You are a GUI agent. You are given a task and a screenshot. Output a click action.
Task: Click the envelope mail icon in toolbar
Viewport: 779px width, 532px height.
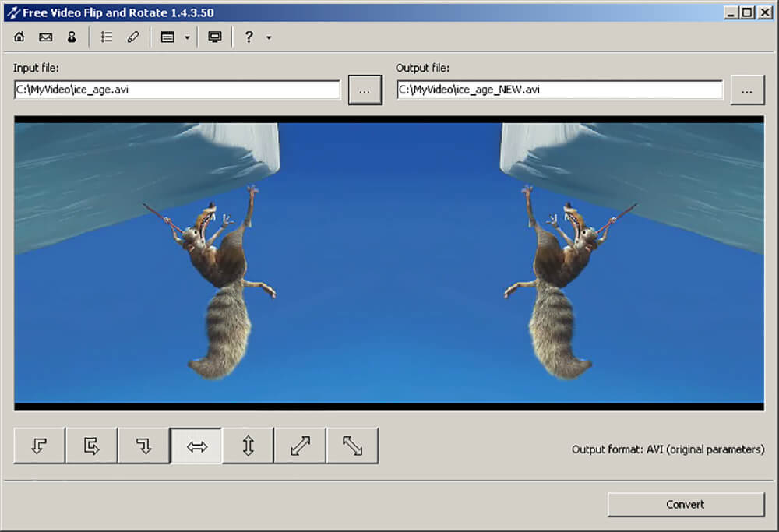[46, 37]
